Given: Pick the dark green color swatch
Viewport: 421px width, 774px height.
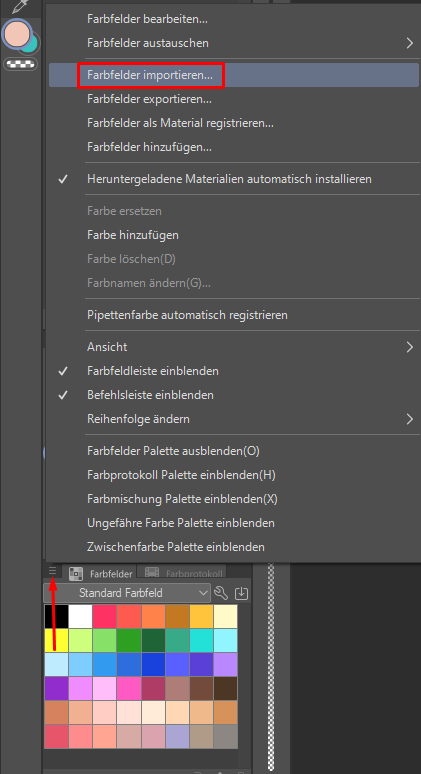Looking at the screenshot, I should [153, 640].
